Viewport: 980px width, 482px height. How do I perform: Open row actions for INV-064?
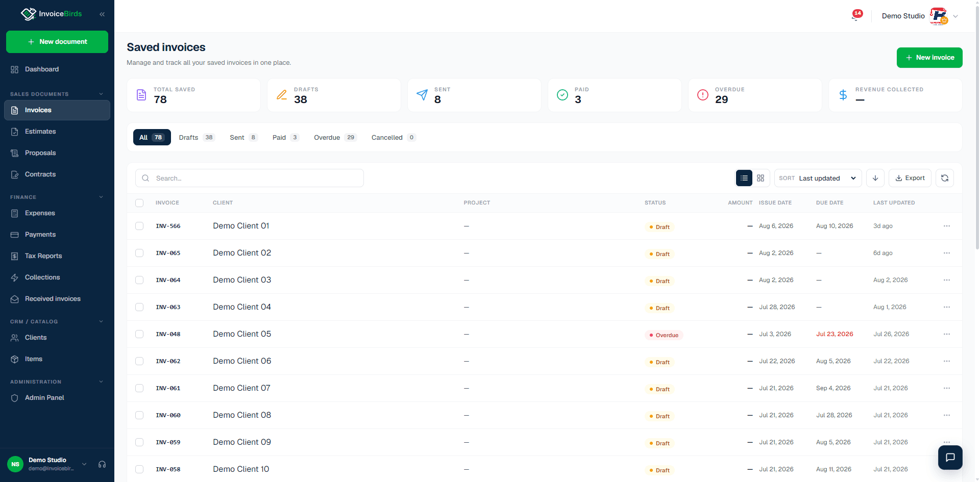pos(947,280)
